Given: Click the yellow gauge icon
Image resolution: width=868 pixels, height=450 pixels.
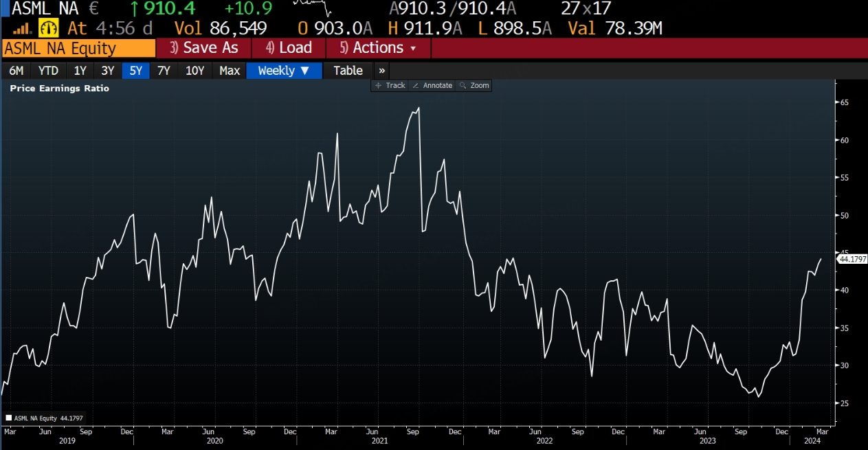Looking at the screenshot, I should coord(49,28).
